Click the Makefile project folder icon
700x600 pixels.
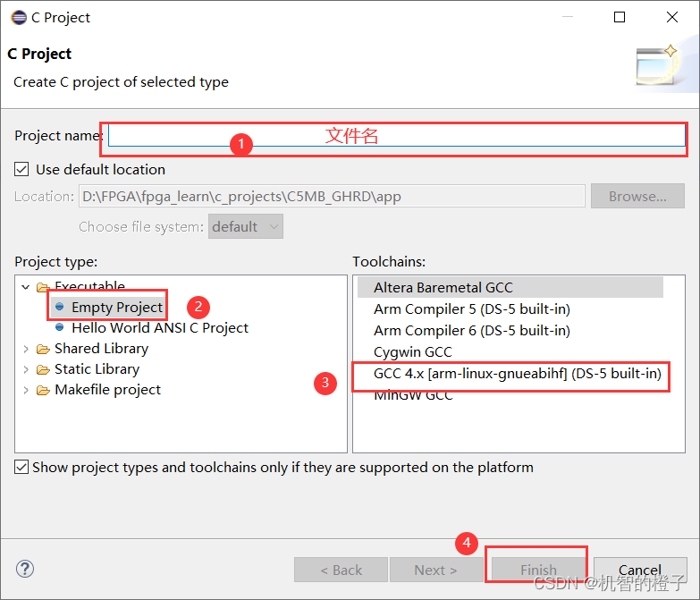click(x=43, y=390)
